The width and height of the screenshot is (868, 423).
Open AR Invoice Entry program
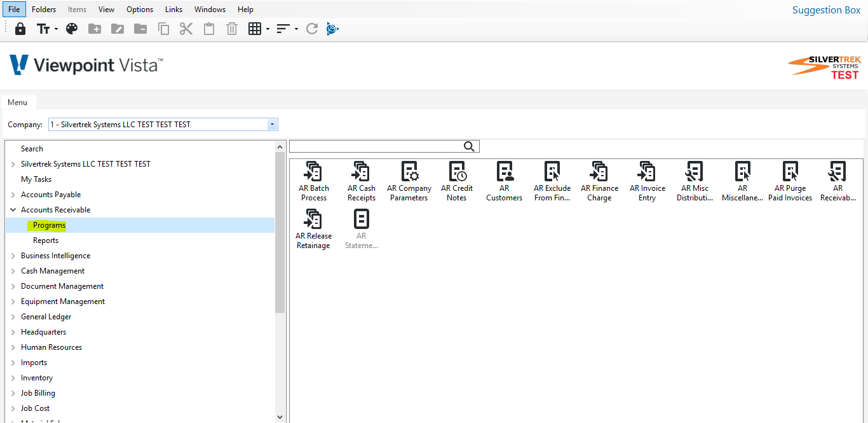coord(648,182)
